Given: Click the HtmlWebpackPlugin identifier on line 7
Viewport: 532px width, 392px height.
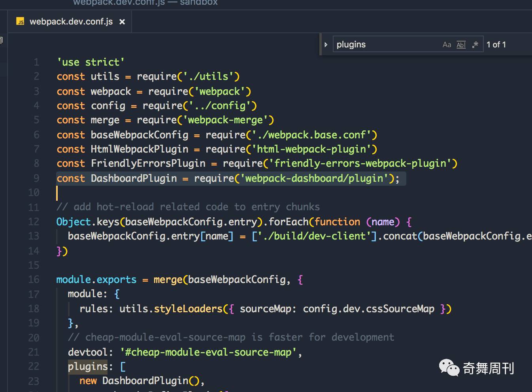Looking at the screenshot, I should point(140,149).
